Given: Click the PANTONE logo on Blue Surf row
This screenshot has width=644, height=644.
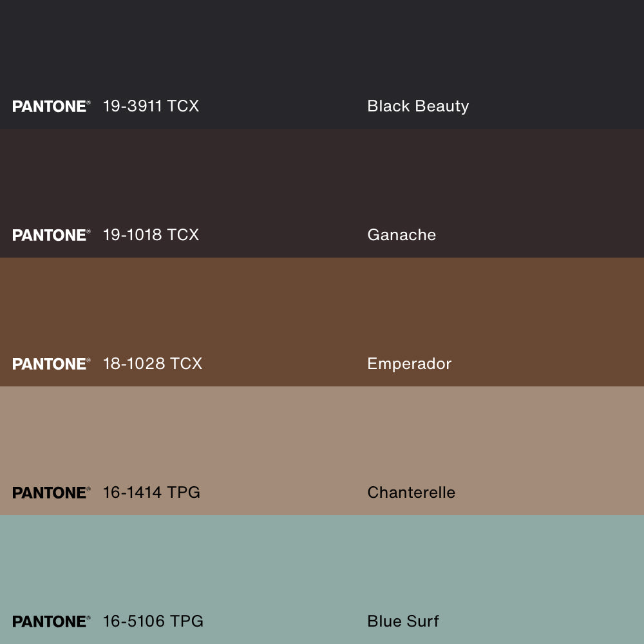Looking at the screenshot, I should coord(51,621).
